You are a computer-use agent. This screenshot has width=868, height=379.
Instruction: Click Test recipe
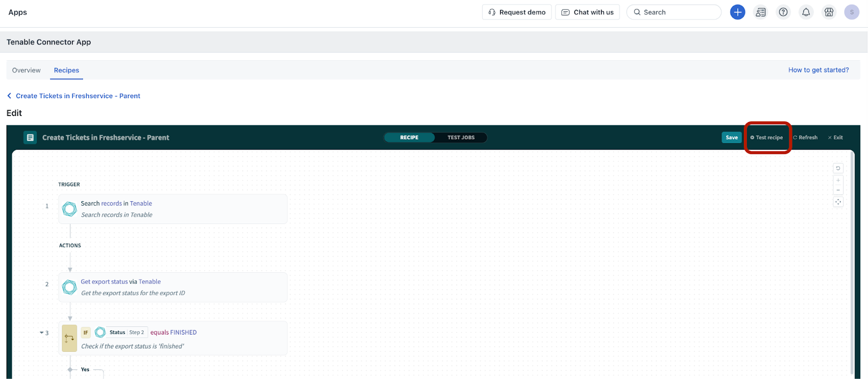(767, 138)
